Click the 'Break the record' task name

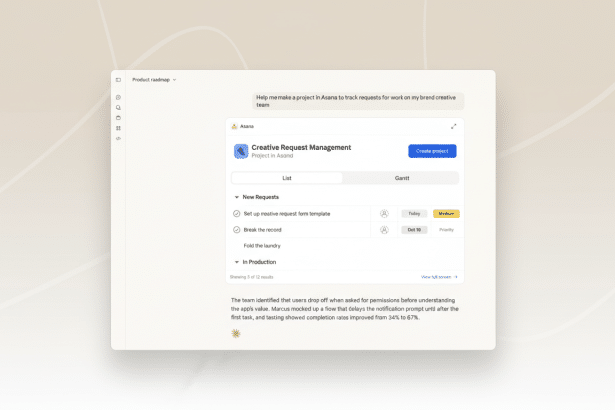tap(262, 230)
